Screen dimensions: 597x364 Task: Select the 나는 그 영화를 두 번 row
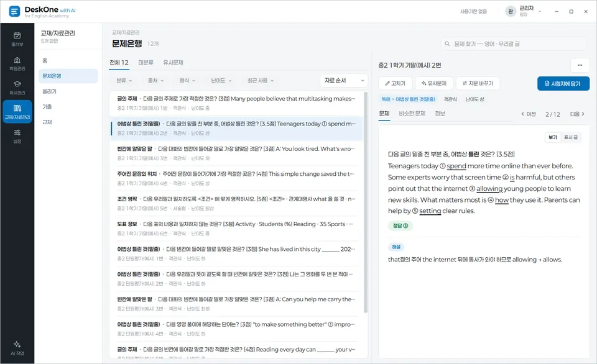(236, 279)
